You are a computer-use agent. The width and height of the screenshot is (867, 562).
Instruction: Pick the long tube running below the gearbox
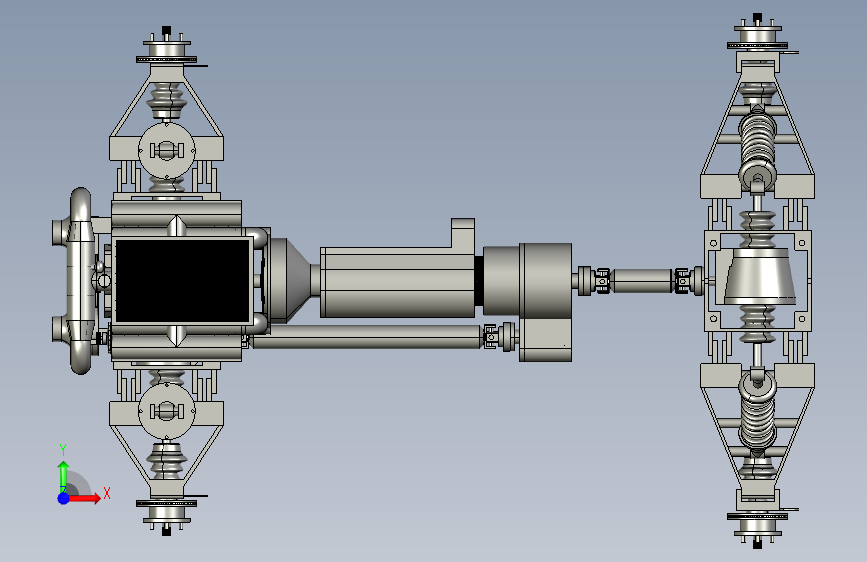[x=365, y=336]
